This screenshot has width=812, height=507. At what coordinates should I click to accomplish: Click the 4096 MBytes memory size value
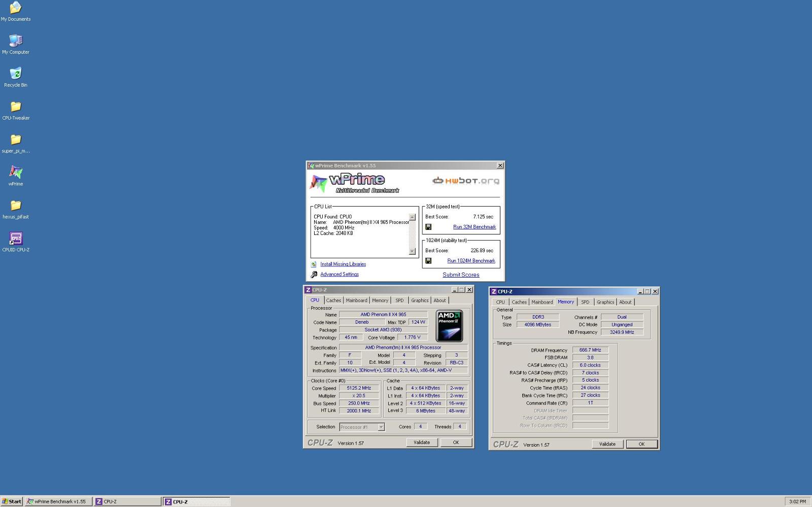(x=538, y=325)
